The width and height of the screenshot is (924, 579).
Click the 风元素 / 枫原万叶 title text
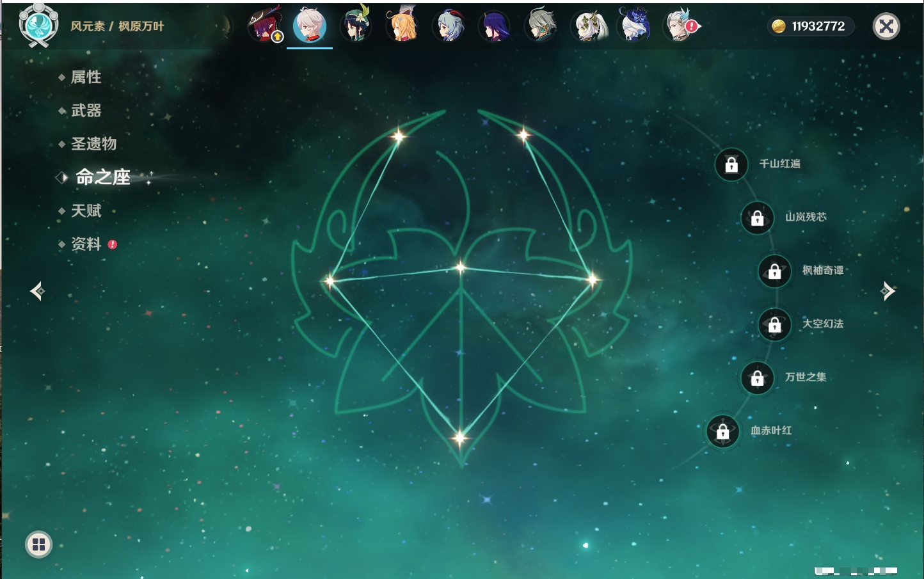[x=117, y=26]
